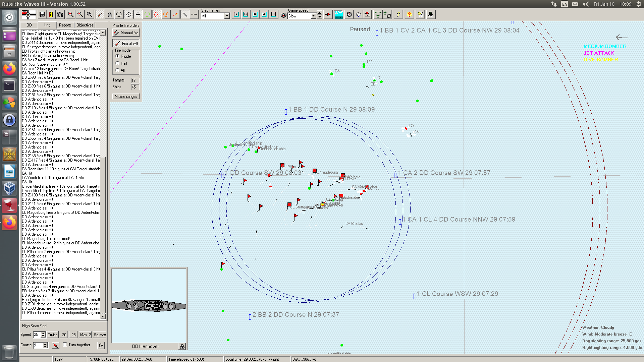644x362 pixels.
Task: Click the stopwatch toolbar icon
Action: [x=349, y=14]
